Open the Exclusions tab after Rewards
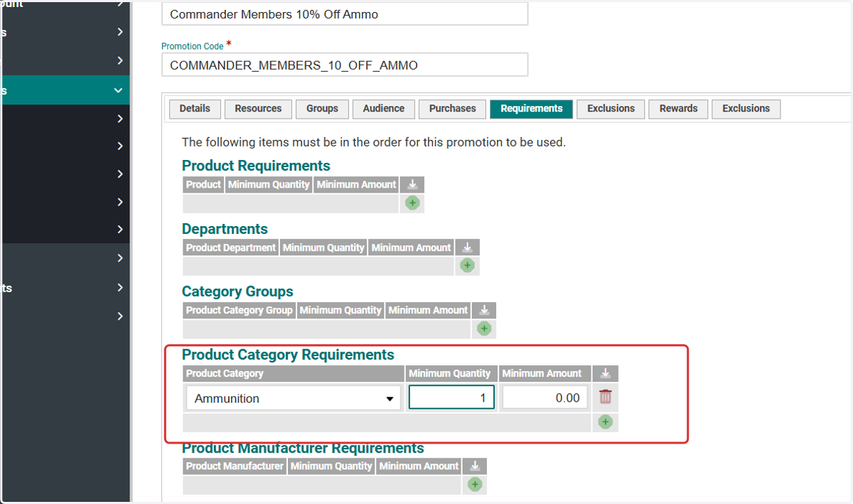This screenshot has height=504, width=853. pyautogui.click(x=746, y=109)
